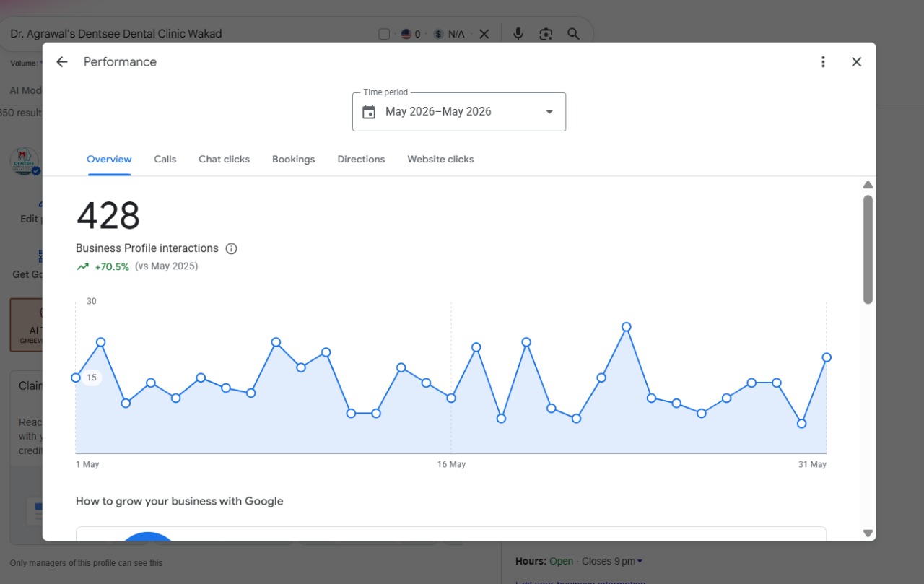Click the calendar icon in Time period
This screenshot has height=584, width=924.
click(x=369, y=112)
